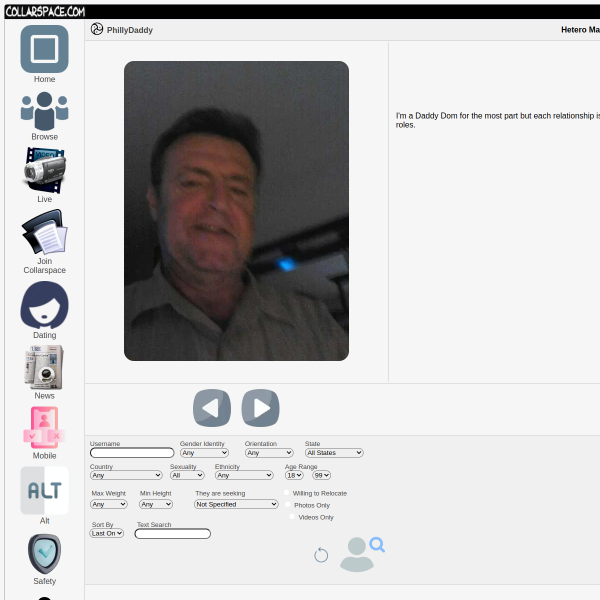Open the Live camcorder icon
This screenshot has width=600, height=600.
tap(44, 170)
